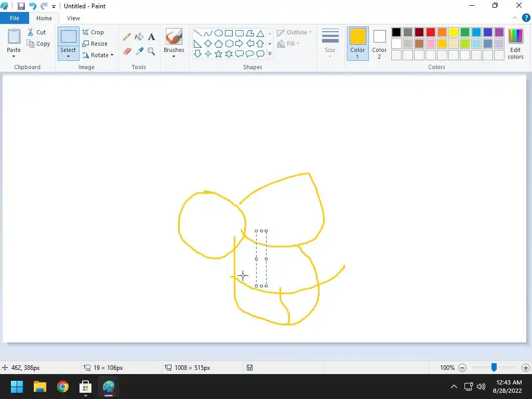This screenshot has width=532, height=399.
Task: Select the Eraser tool
Action: tap(127, 51)
